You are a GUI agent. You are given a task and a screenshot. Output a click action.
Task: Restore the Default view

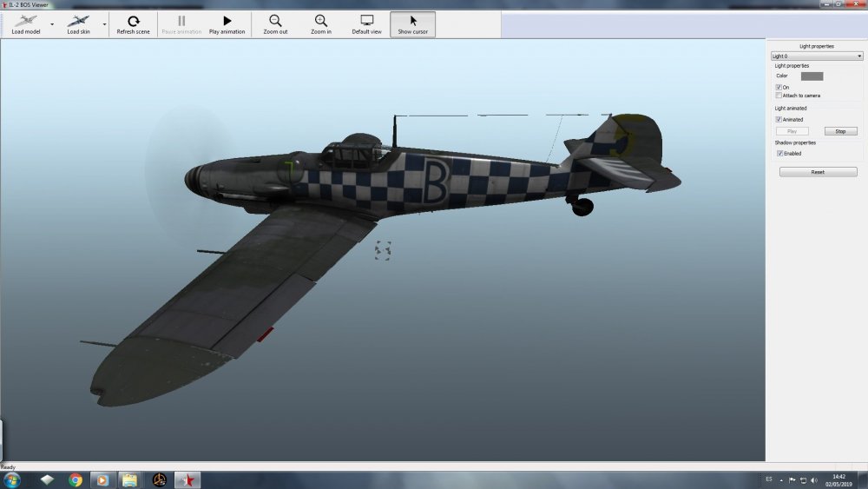[x=366, y=24]
